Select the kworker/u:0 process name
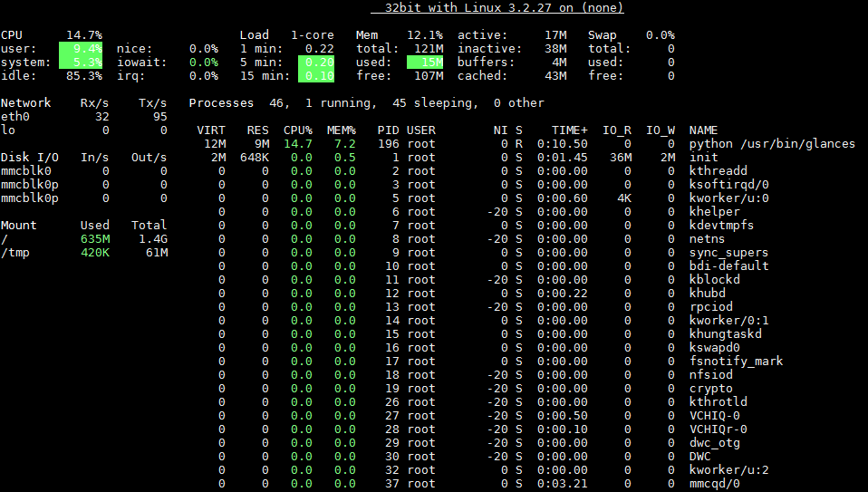Viewport: 868px width, 492px height. pos(729,198)
